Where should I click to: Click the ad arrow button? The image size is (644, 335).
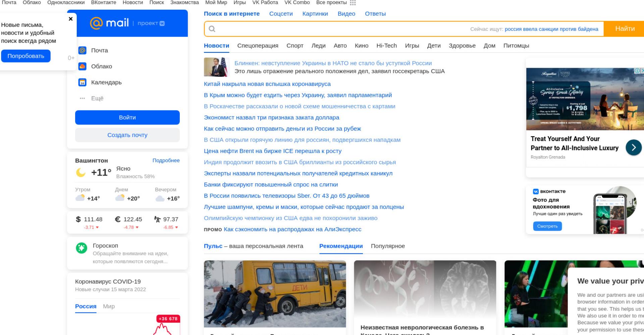coord(634,147)
